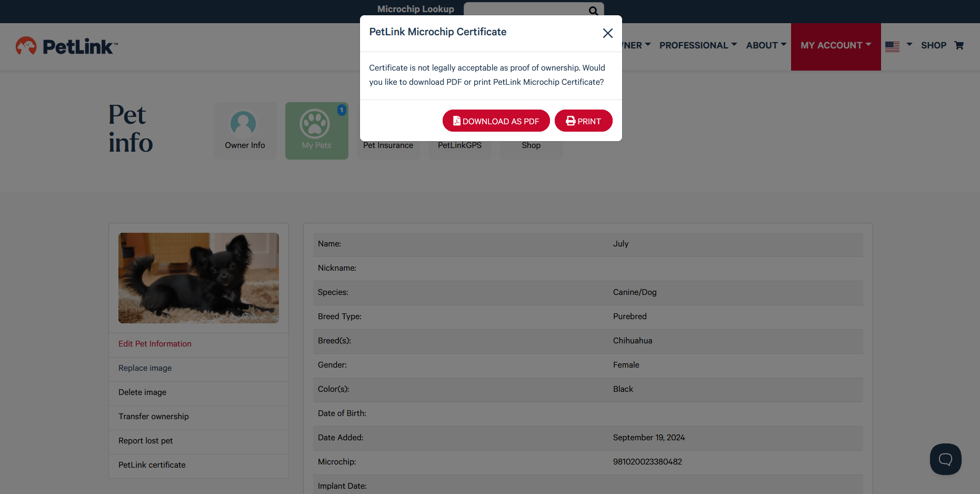Choose Replace image option

[x=145, y=368]
